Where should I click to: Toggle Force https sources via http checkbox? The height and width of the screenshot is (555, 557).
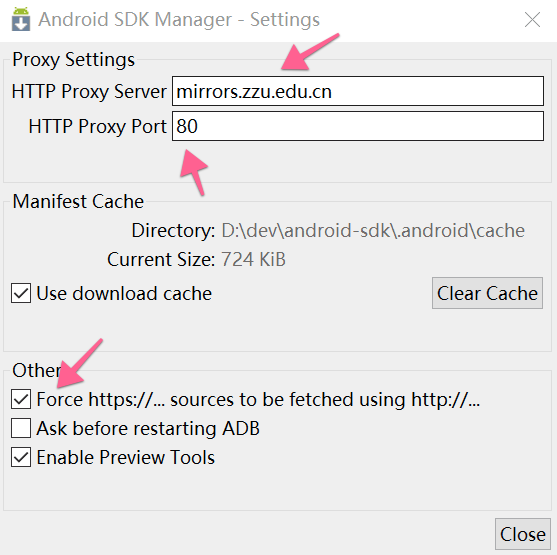21,399
